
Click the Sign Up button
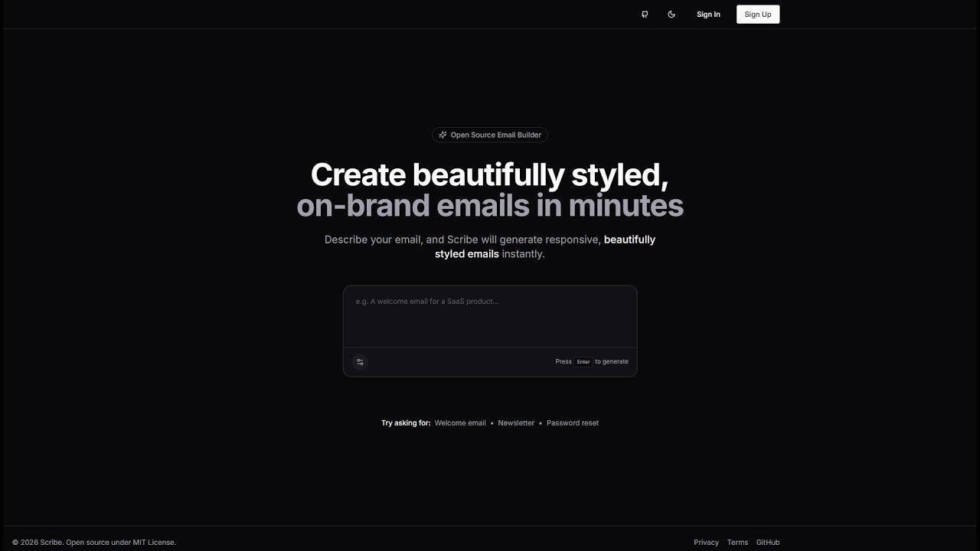tap(757, 14)
